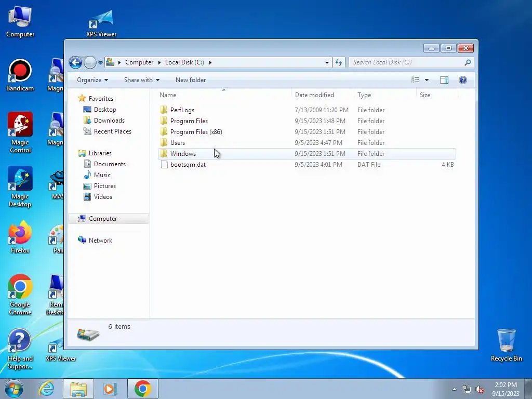Click the Magic Desktop shortcut icon
Viewport: 532px width, 399px height.
tap(20, 187)
